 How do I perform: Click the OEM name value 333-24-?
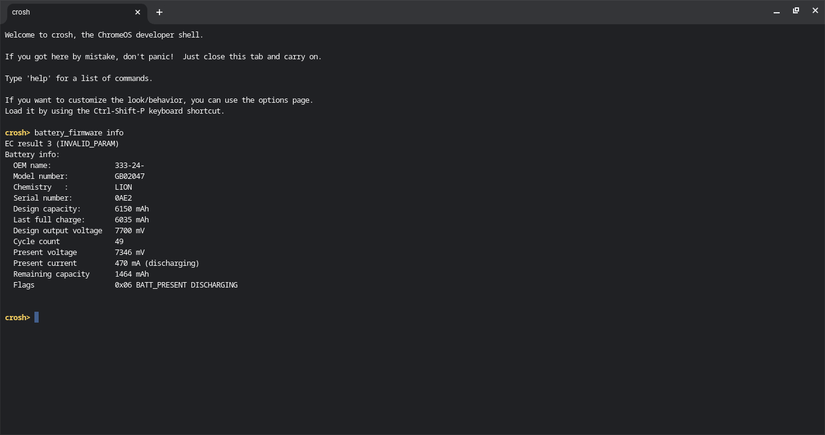click(130, 166)
